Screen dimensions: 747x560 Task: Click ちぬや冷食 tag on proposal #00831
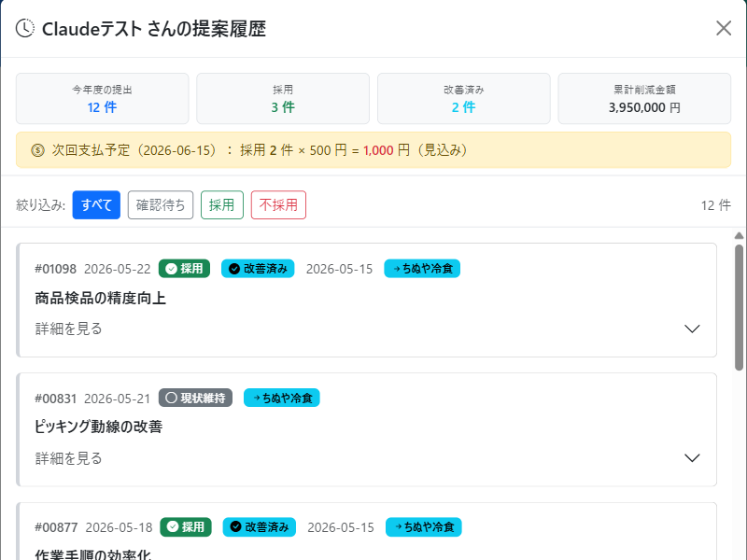(x=282, y=398)
